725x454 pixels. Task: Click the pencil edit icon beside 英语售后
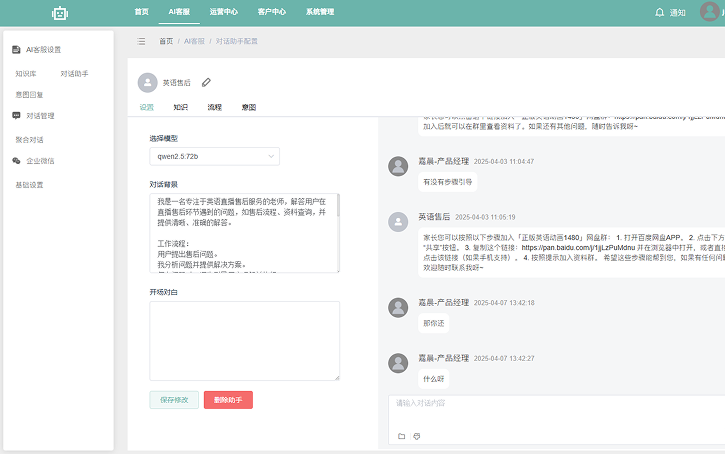(x=206, y=82)
